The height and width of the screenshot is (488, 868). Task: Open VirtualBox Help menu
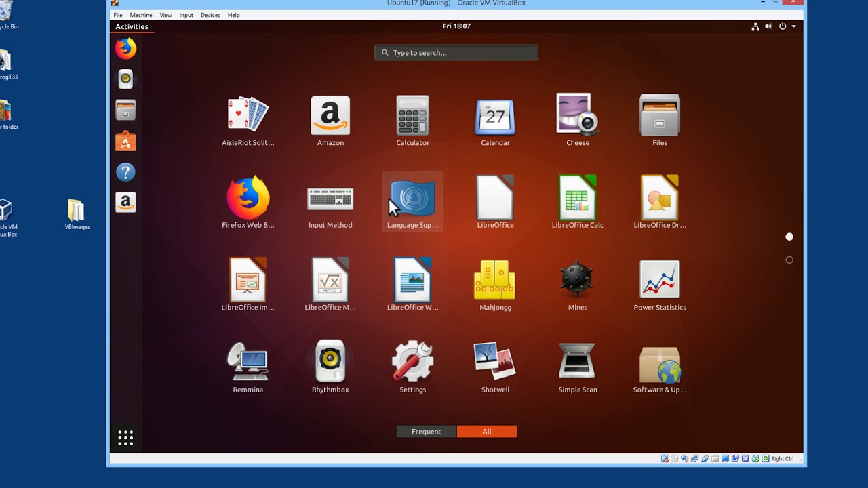pyautogui.click(x=234, y=15)
